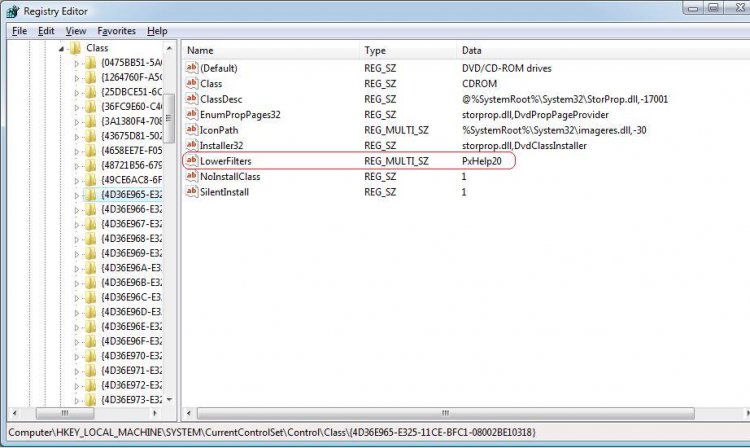
Task: Select the SilentInstall value name
Action: [224, 192]
